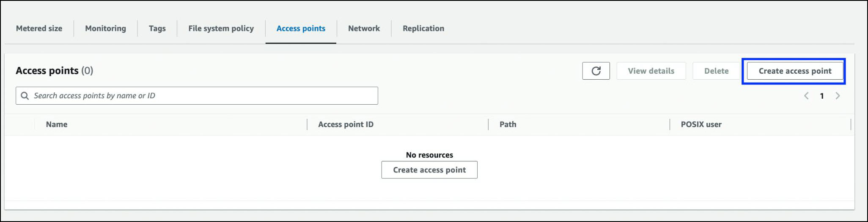The image size is (868, 222).
Task: Click the POSIX user column header
Action: click(x=701, y=125)
